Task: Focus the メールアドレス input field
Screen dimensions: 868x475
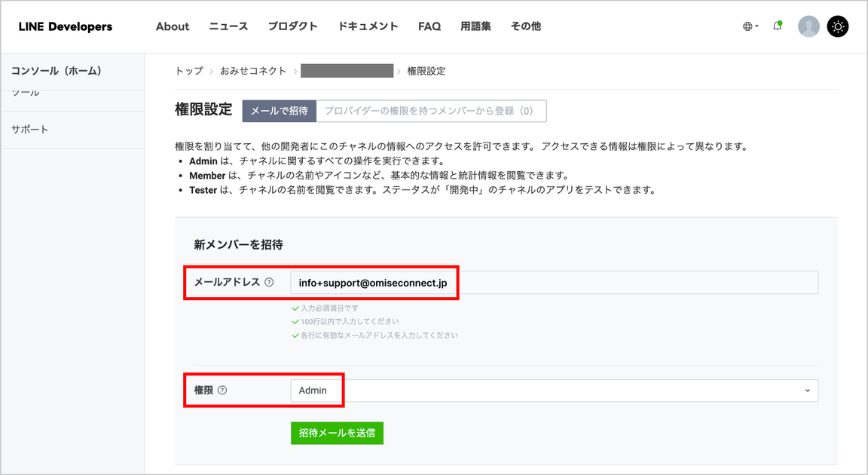Action: point(554,282)
